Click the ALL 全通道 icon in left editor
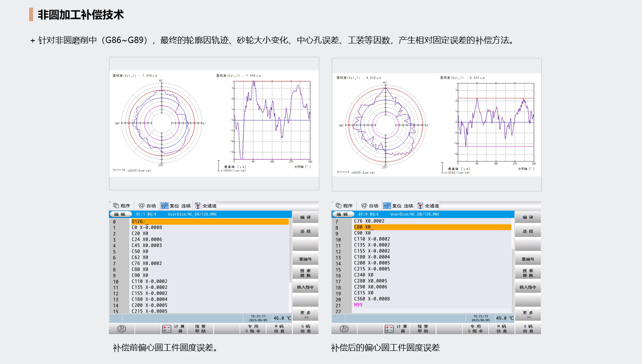The height and width of the screenshot is (364, 642). (198, 205)
